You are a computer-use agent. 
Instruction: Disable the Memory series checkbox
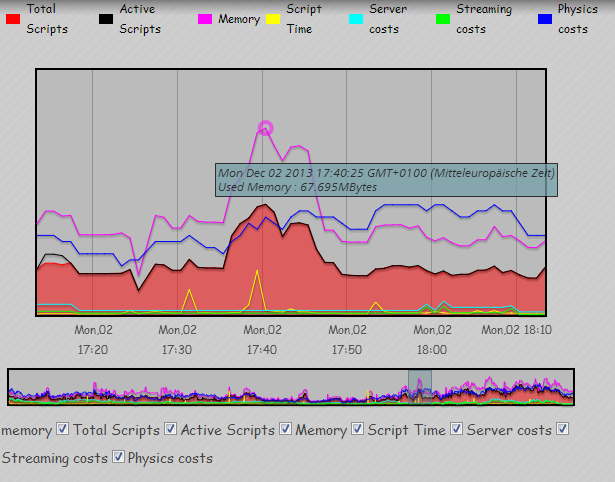(x=286, y=430)
